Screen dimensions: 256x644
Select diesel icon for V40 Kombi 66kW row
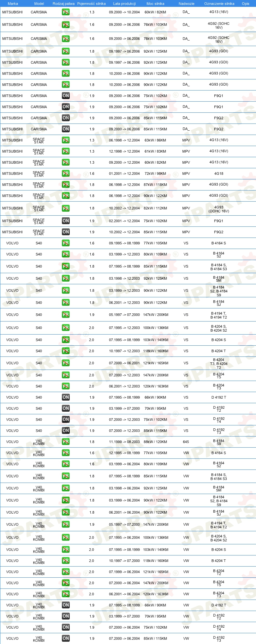[66, 605]
